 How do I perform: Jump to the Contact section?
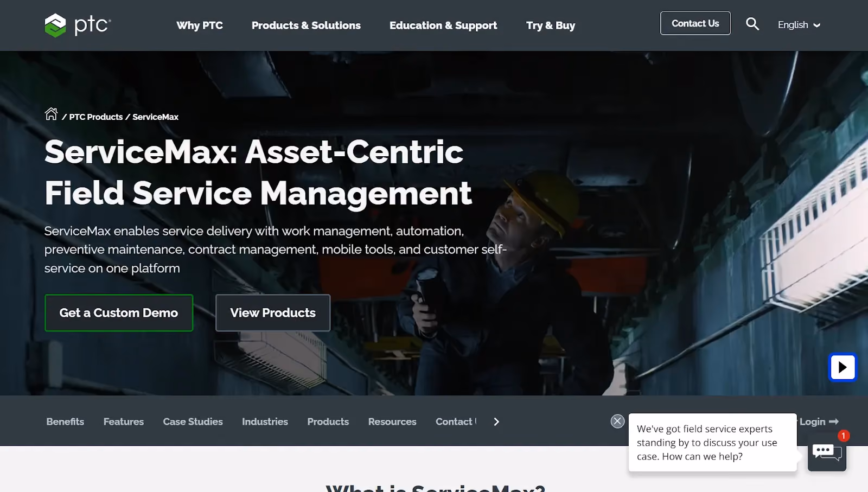(456, 421)
